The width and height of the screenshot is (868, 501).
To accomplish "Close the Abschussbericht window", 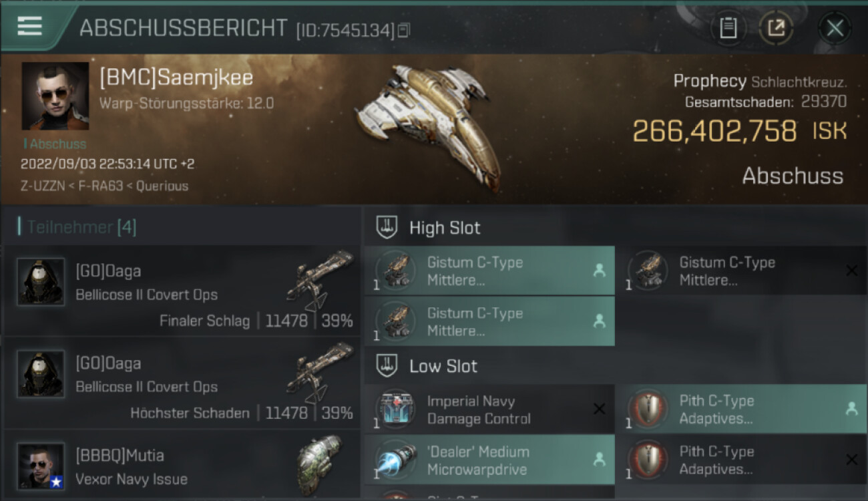I will (835, 28).
